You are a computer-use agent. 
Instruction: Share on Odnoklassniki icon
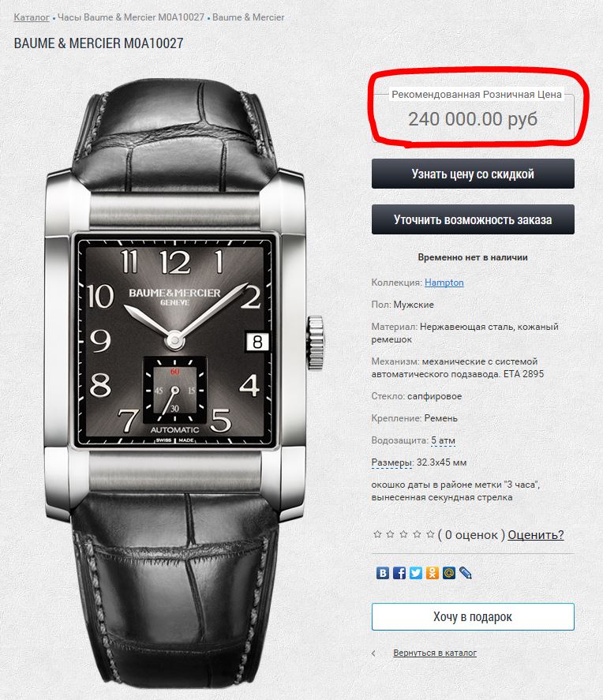(x=432, y=573)
